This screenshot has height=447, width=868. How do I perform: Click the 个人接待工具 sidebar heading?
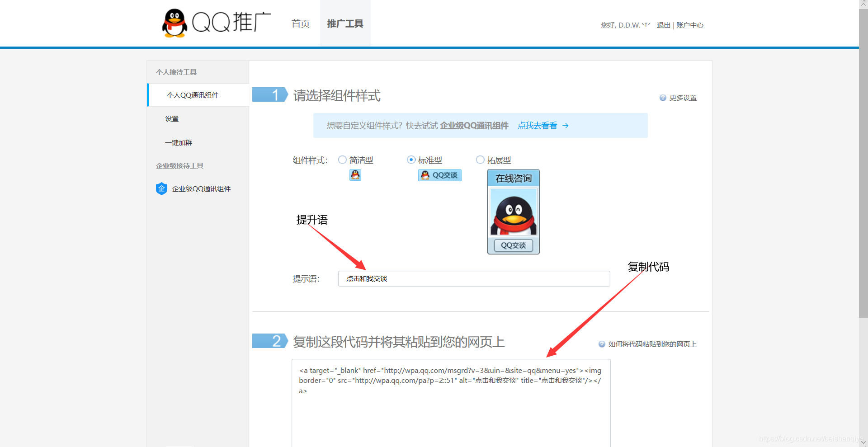[176, 72]
